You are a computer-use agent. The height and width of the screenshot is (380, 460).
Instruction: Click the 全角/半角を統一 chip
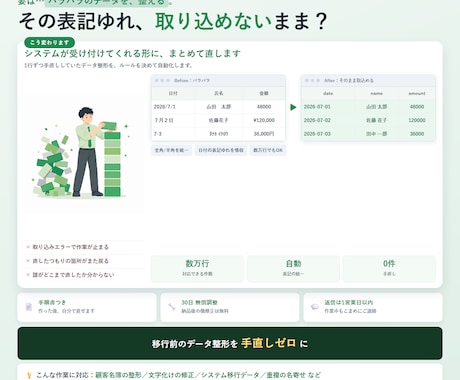[171, 150]
